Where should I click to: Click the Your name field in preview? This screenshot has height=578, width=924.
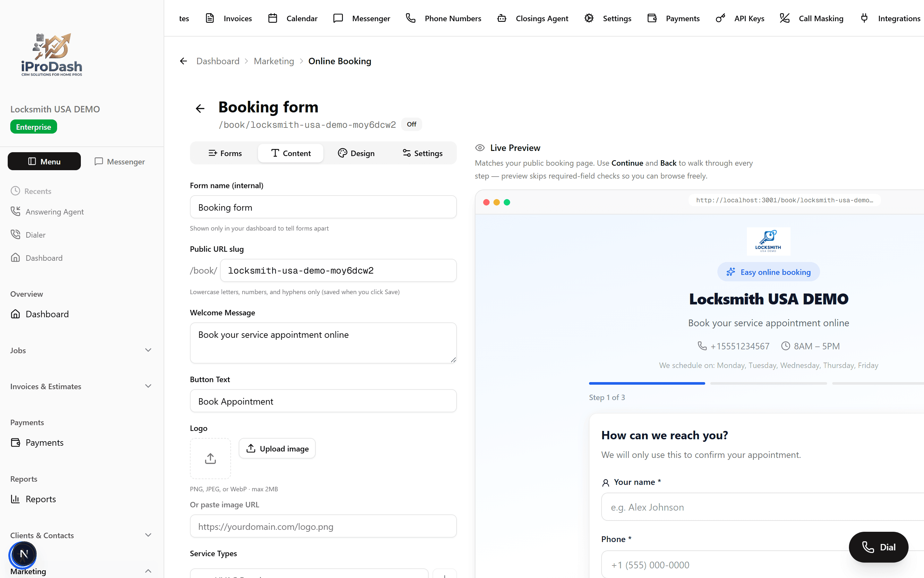(763, 507)
